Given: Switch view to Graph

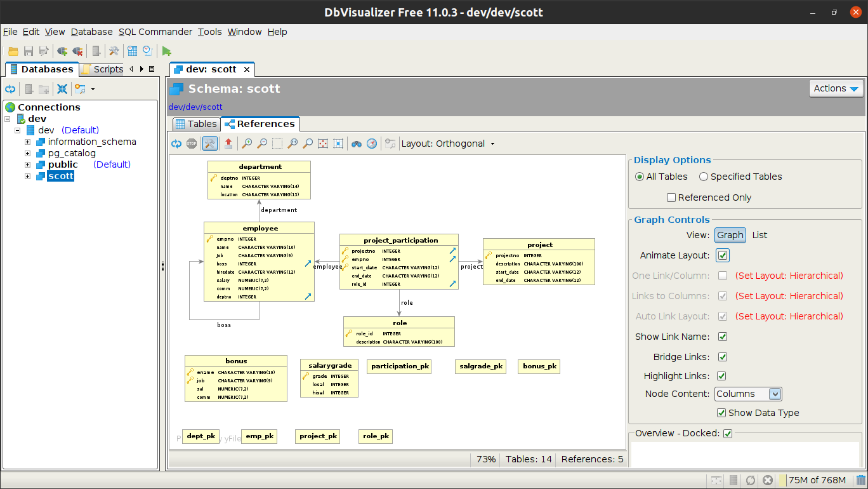Looking at the screenshot, I should (x=730, y=235).
